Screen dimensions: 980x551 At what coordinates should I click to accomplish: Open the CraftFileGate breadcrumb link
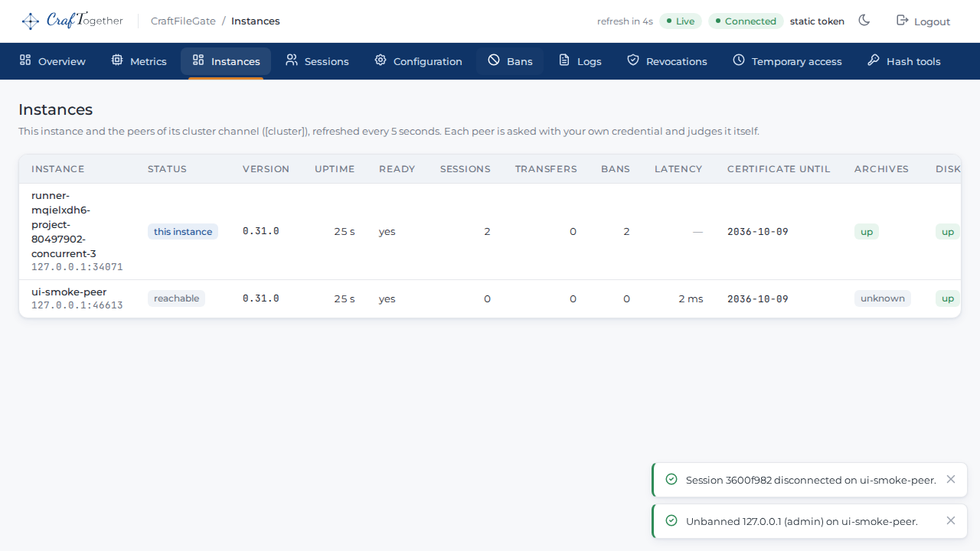click(x=183, y=21)
